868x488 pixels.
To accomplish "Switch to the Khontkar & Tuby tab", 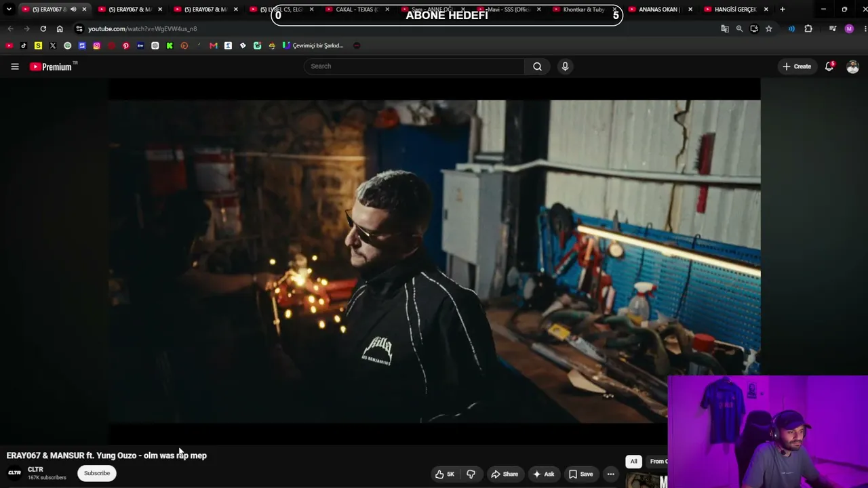I will [x=583, y=9].
